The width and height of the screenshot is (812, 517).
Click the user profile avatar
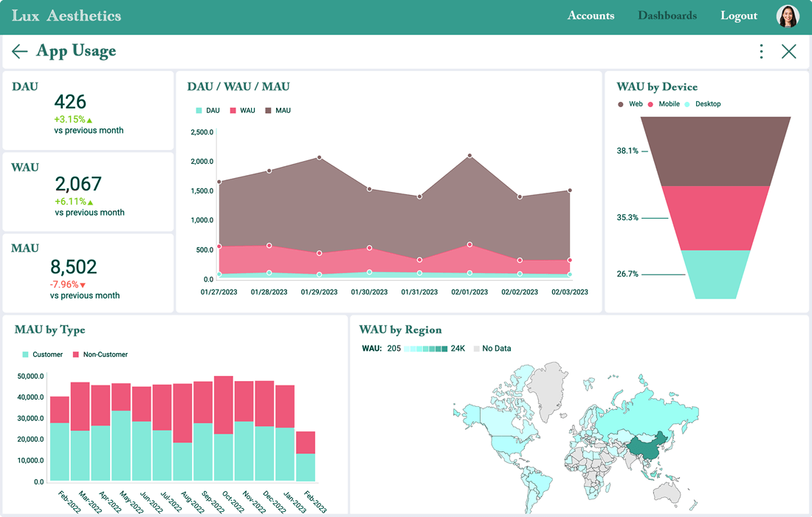[x=788, y=16]
